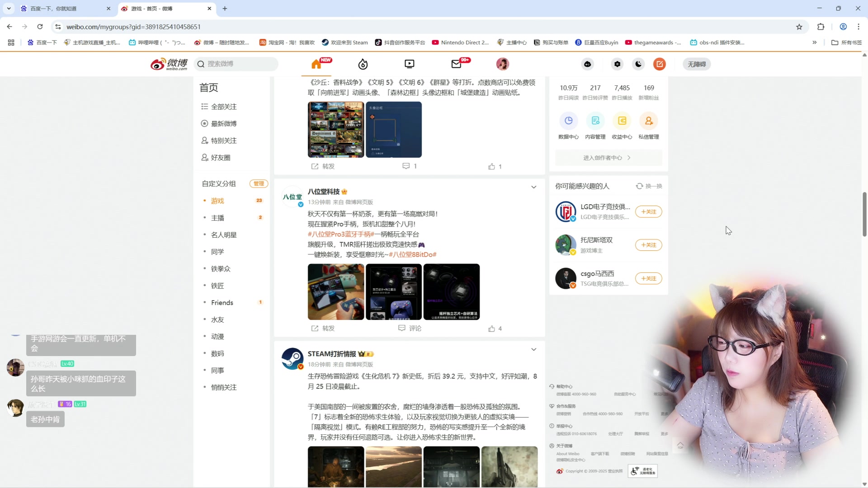The image size is (868, 488).
Task: Select 全部关注 in sidebar
Action: pyautogui.click(x=224, y=107)
